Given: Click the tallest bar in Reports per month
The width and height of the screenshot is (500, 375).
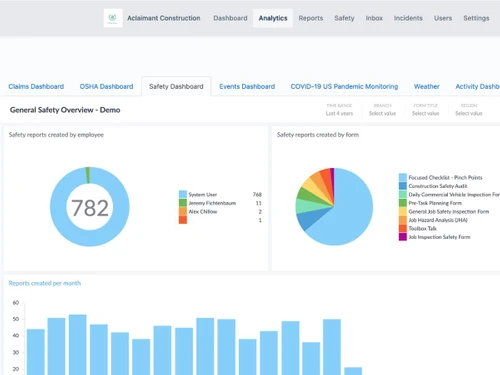Looking at the screenshot, I should click(78, 344).
